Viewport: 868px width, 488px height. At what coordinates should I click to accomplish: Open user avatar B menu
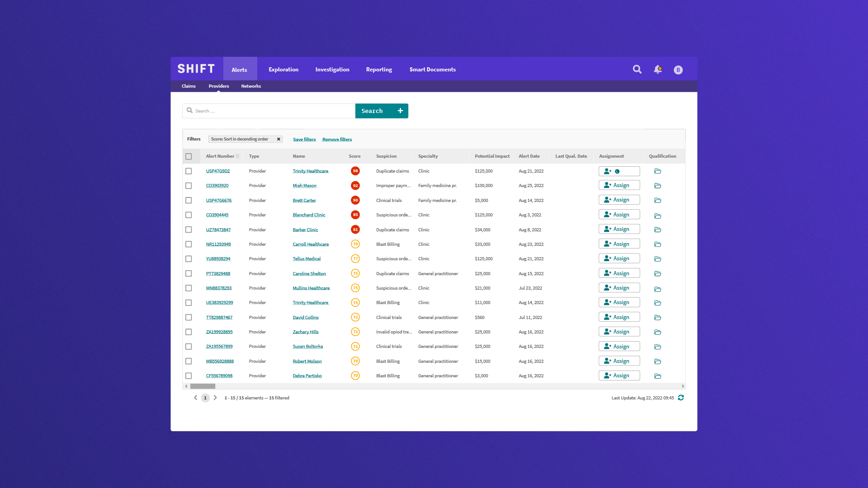pos(678,70)
